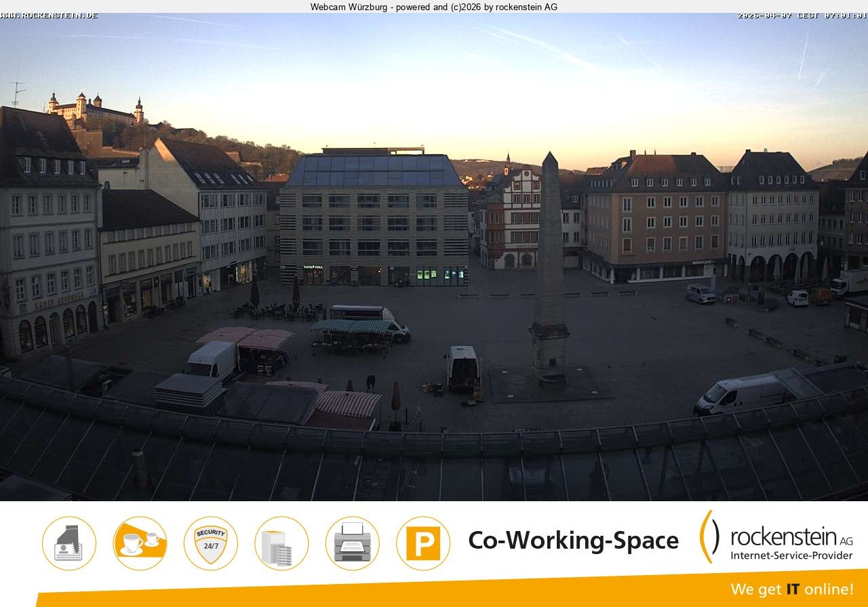The image size is (868, 607).
Task: Select the printer icon
Action: point(352,543)
